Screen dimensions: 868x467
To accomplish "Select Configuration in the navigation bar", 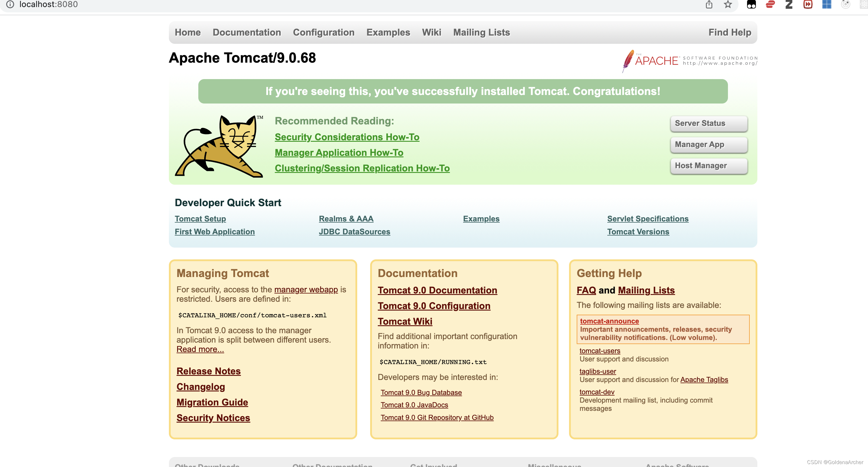I will point(323,32).
